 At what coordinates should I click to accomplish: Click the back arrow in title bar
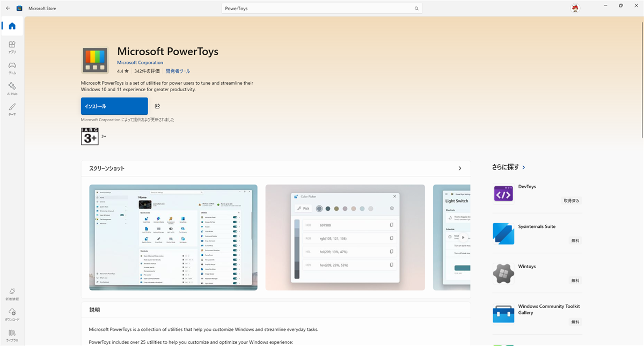(8, 9)
